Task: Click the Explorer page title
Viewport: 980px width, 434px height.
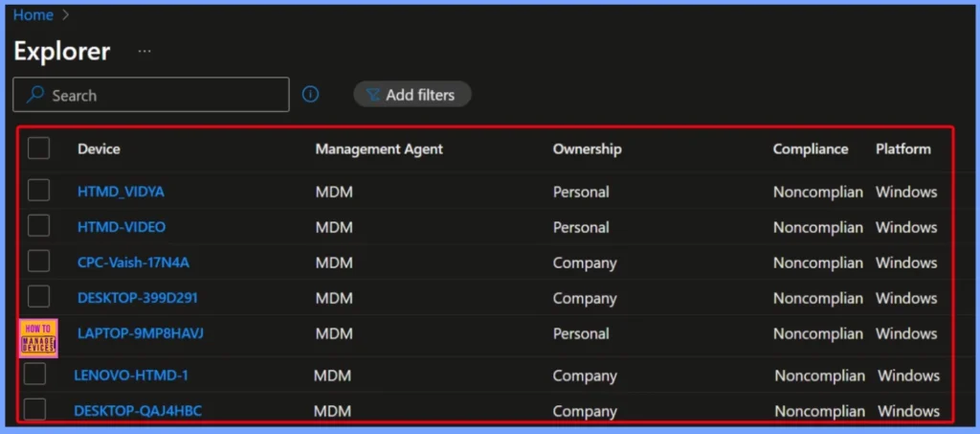Action: pyautogui.click(x=62, y=52)
